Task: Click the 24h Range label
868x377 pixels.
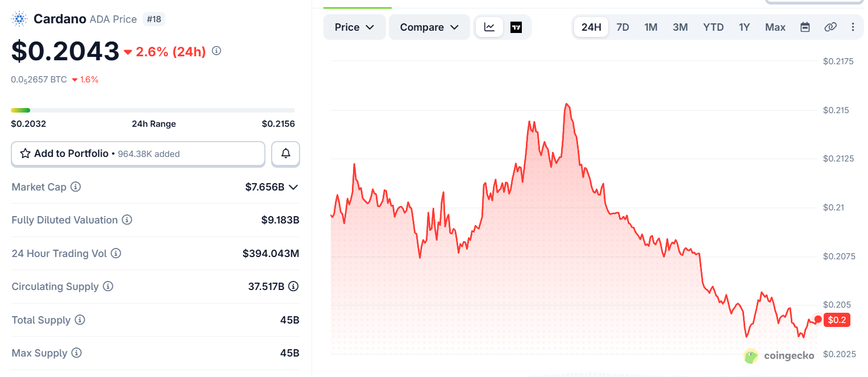Action: (154, 124)
